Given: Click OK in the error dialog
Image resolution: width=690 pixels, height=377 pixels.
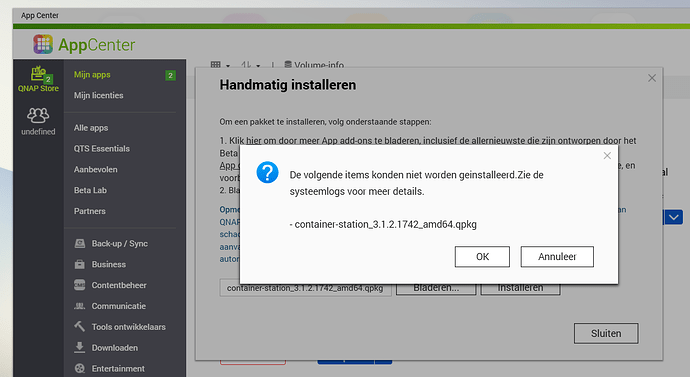Looking at the screenshot, I should click(482, 256).
